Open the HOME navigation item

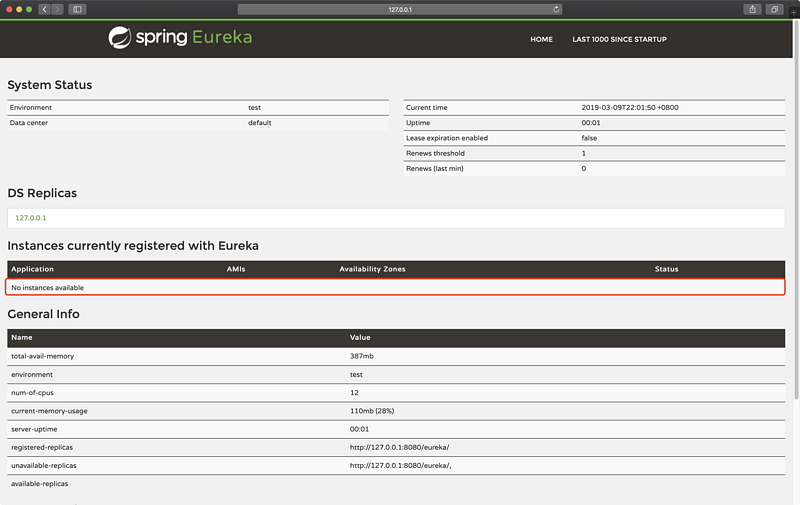541,39
